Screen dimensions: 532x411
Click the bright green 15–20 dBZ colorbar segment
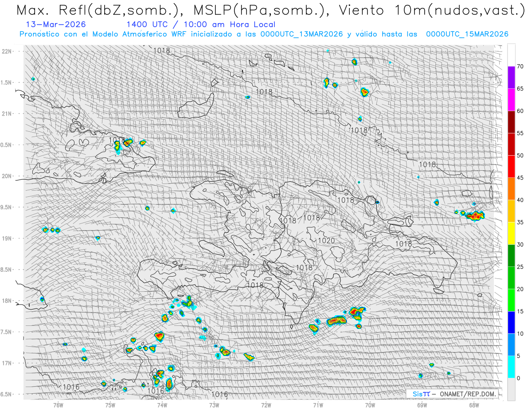[511, 300]
